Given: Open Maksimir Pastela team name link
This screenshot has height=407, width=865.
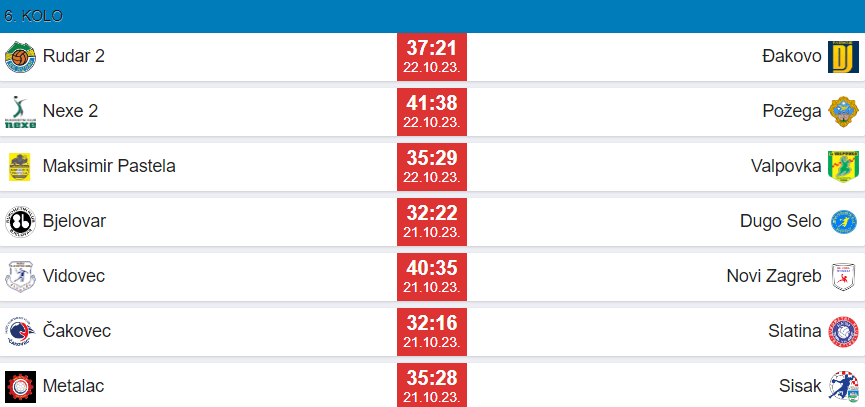Looking at the screenshot, I should [109, 166].
